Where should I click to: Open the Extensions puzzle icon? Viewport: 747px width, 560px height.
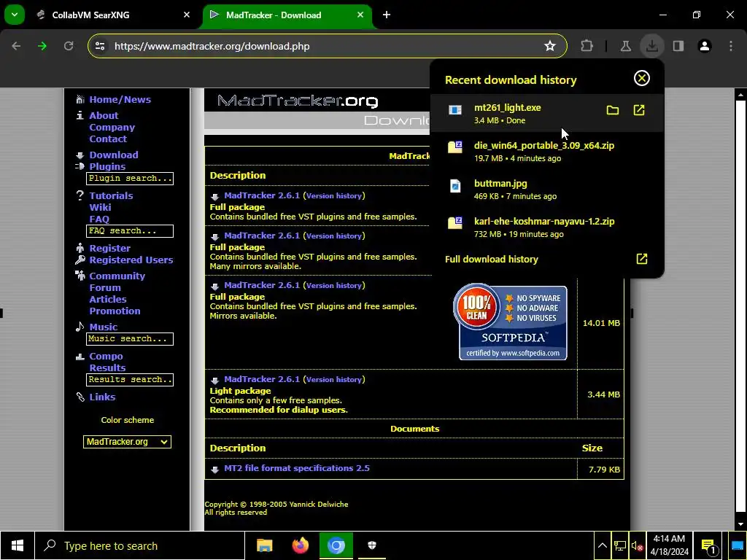click(587, 46)
